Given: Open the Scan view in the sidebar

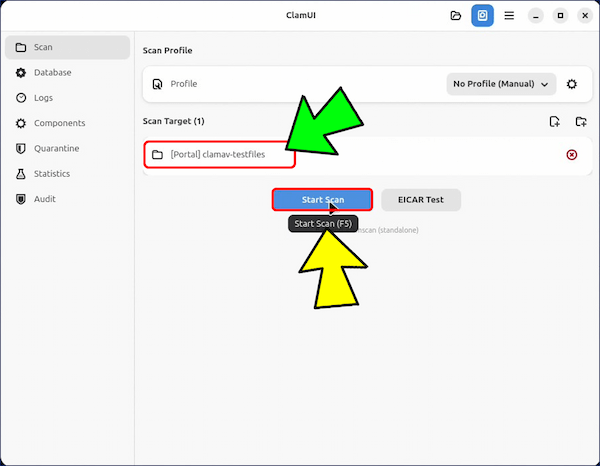Looking at the screenshot, I should coord(67,47).
